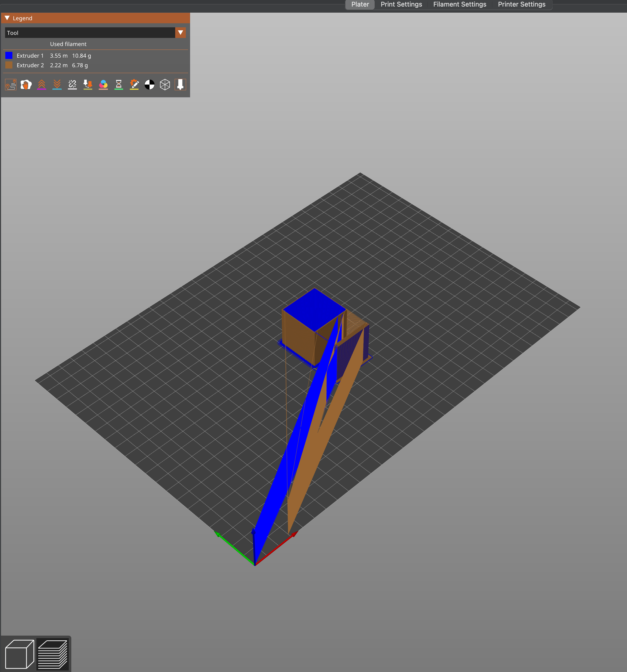Toggle the wipe moves icon

click(26, 84)
